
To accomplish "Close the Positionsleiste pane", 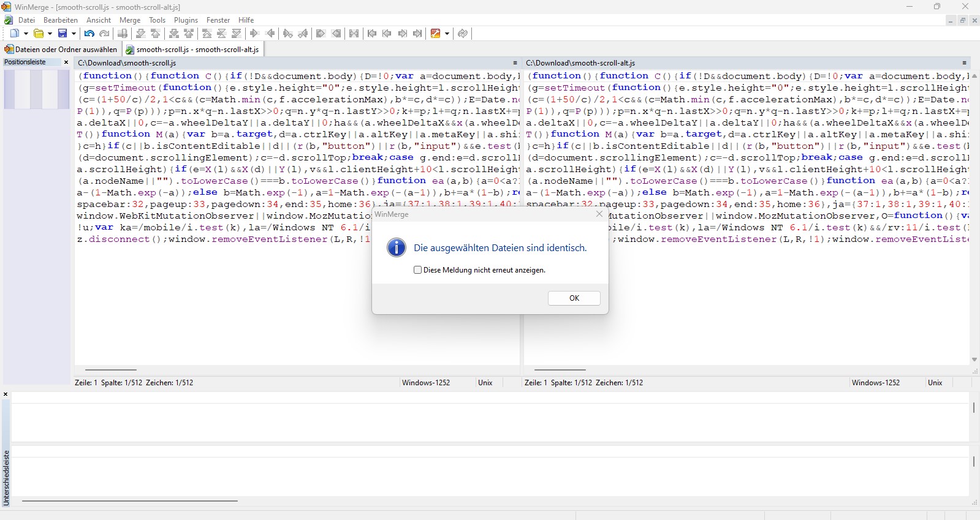I will [x=66, y=62].
